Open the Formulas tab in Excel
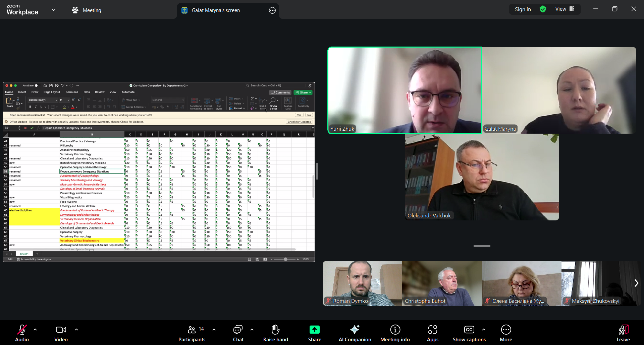The width and height of the screenshot is (644, 345). [72, 92]
